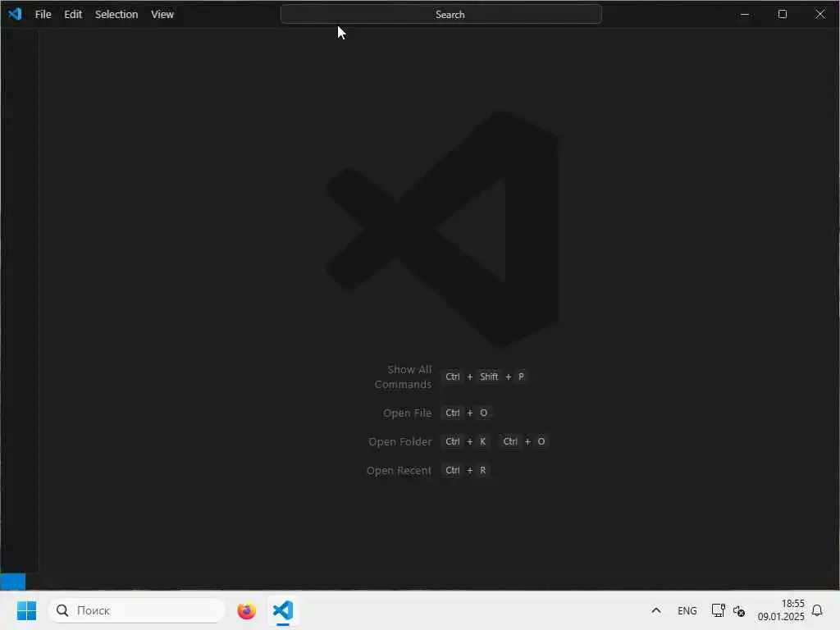Open the clock showing 18:55
The image size is (840, 630).
point(781,610)
